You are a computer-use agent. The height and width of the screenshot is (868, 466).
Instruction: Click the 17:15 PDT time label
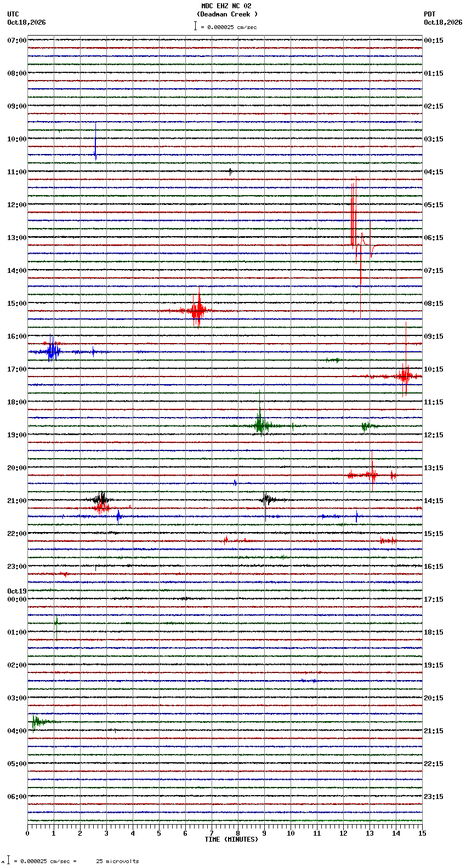click(x=434, y=599)
